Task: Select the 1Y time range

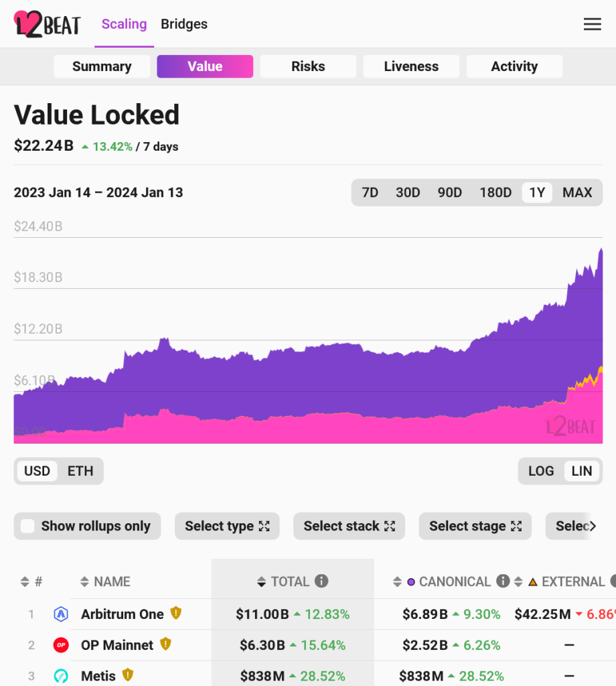Action: (x=537, y=192)
